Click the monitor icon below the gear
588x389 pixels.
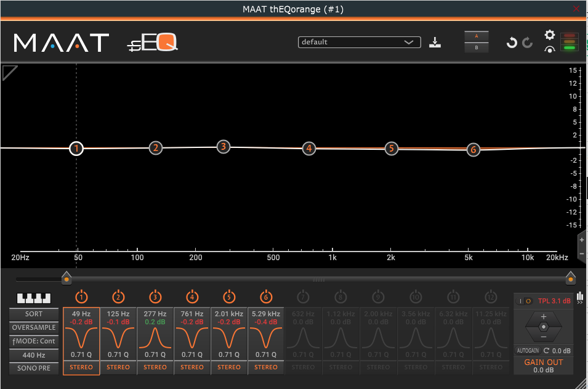point(550,49)
